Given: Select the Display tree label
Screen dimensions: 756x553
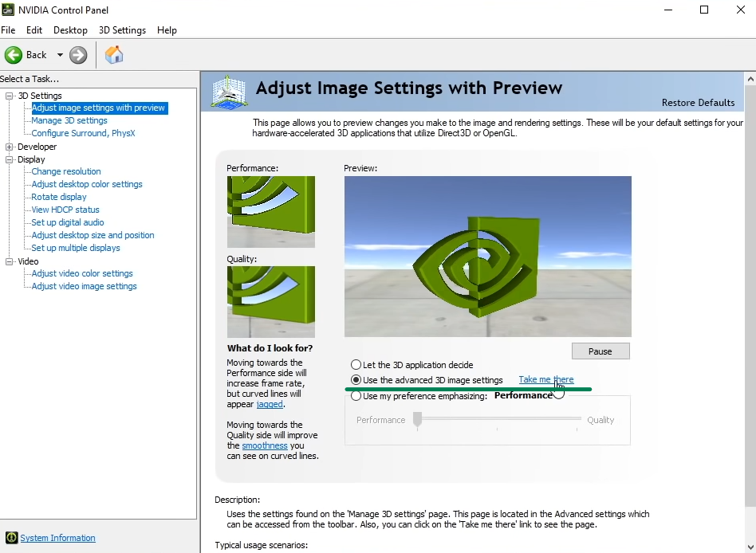Looking at the screenshot, I should click(31, 159).
